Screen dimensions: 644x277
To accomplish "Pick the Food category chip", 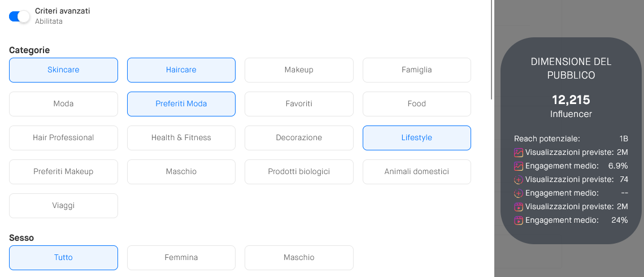I will point(417,104).
